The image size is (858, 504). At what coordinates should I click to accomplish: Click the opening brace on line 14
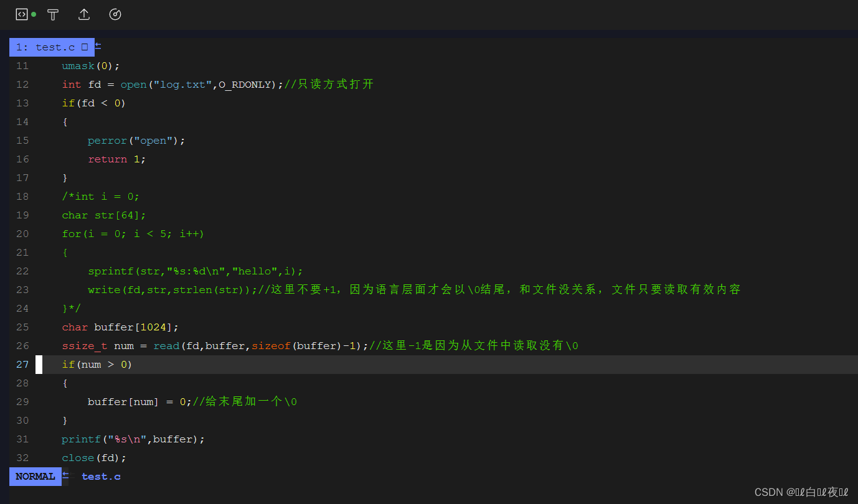tap(65, 122)
